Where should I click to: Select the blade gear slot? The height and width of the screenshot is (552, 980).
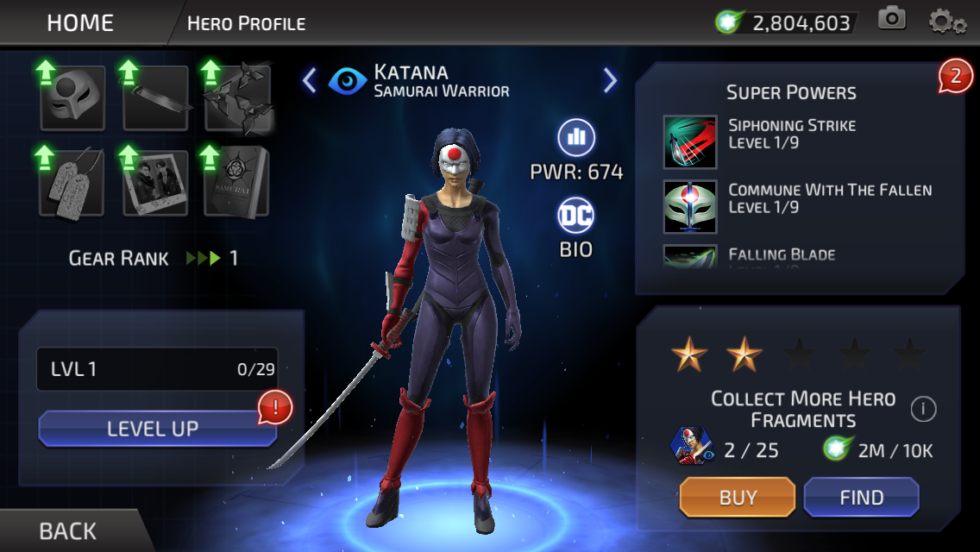[155, 98]
